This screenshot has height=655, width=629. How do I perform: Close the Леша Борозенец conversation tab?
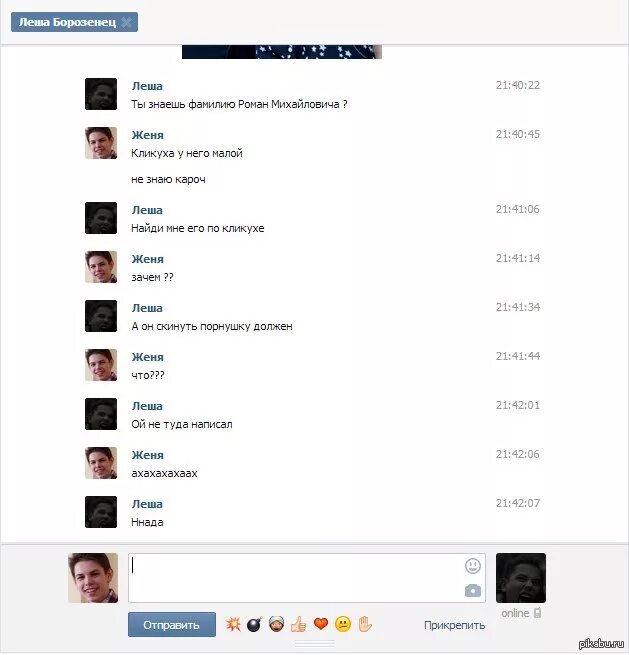pyautogui.click(x=126, y=22)
